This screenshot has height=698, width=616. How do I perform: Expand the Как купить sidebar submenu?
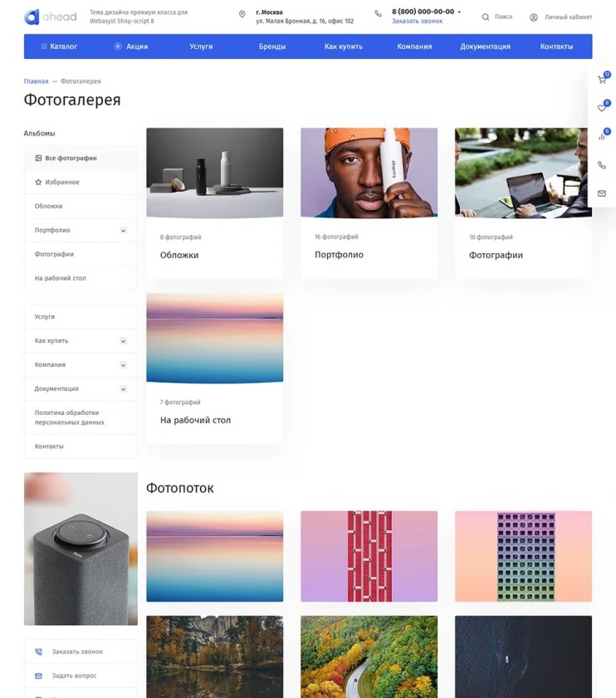123,341
